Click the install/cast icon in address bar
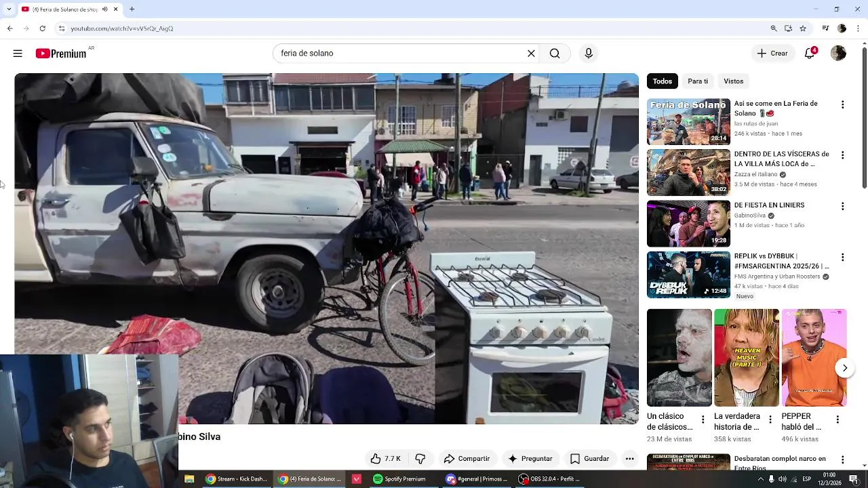 click(788, 28)
